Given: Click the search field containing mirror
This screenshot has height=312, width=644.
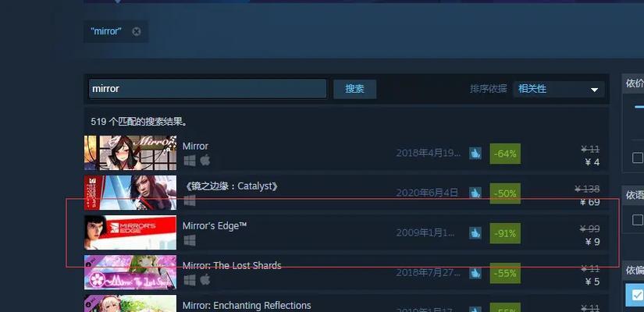Looking at the screenshot, I should 208,89.
